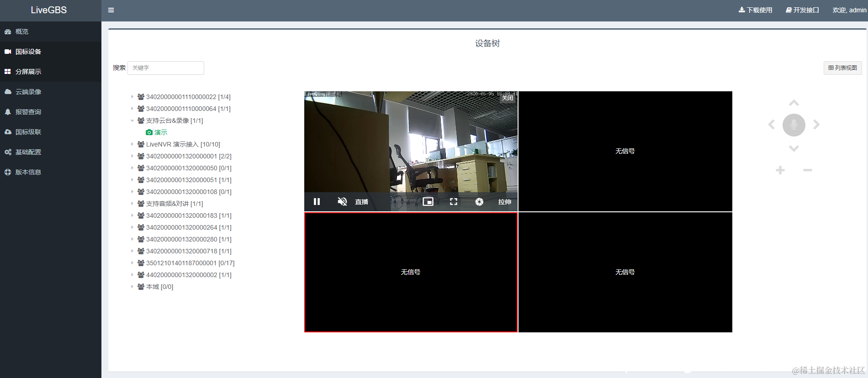Open the 概览 overview page
Image resolution: width=868 pixels, height=378 pixels.
pyautogui.click(x=51, y=31)
